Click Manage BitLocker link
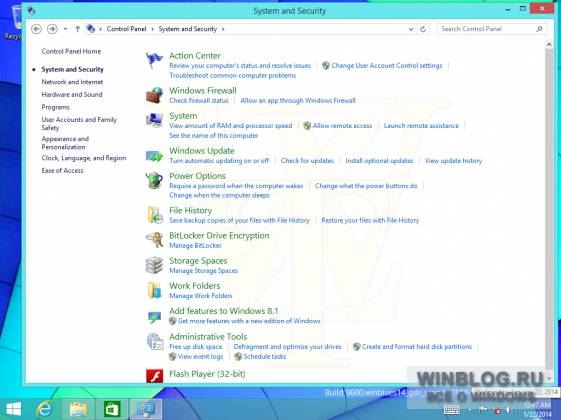The image size is (561, 420). point(195,245)
